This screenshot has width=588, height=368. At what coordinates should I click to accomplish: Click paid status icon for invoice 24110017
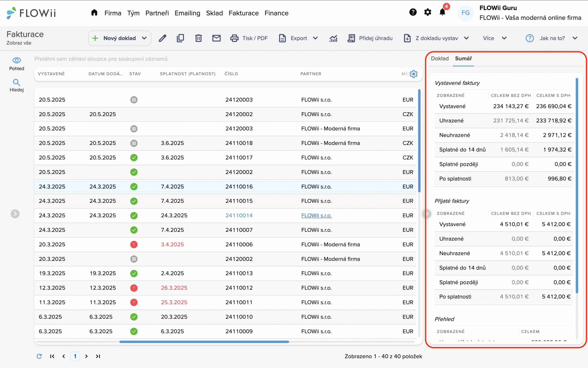[x=134, y=158]
